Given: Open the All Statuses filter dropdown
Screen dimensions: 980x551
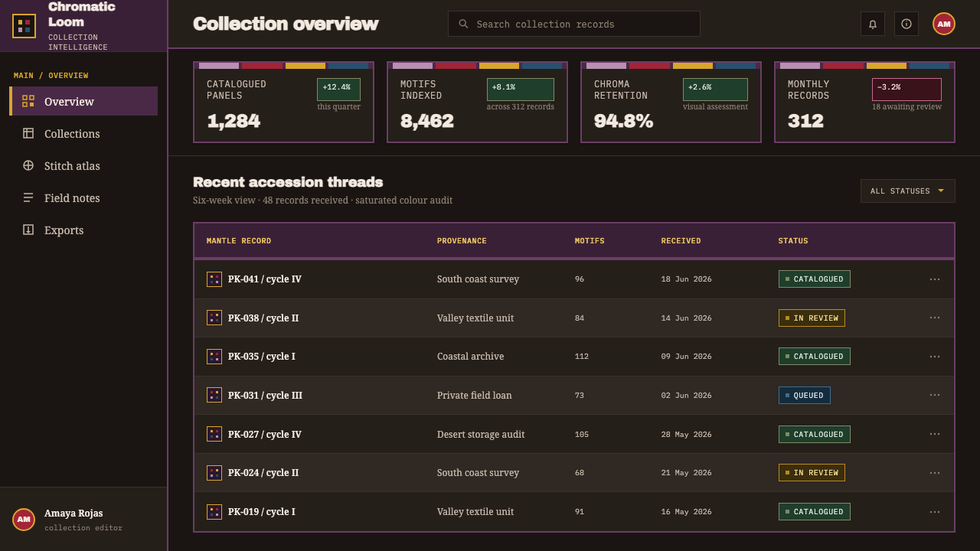Looking at the screenshot, I should 908,191.
